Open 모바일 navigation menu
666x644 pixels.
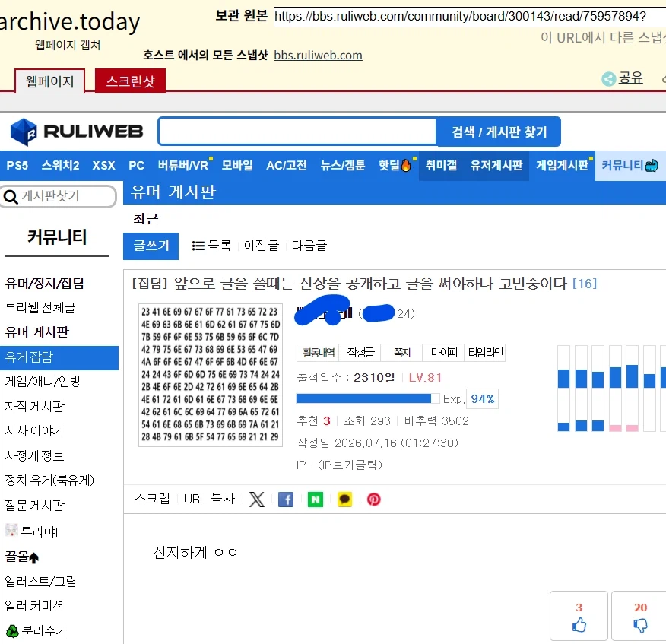pos(237,165)
